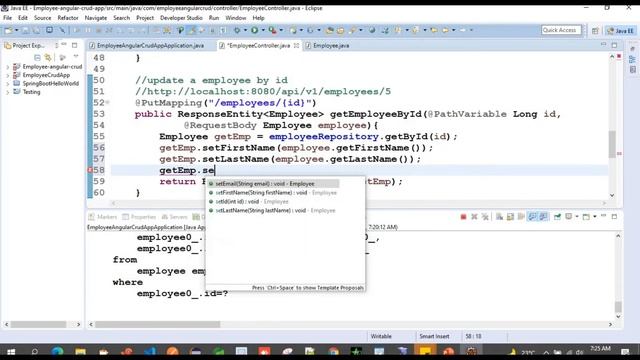
Task: Click the Debug bug icon in toolbar
Action: coord(237,30)
